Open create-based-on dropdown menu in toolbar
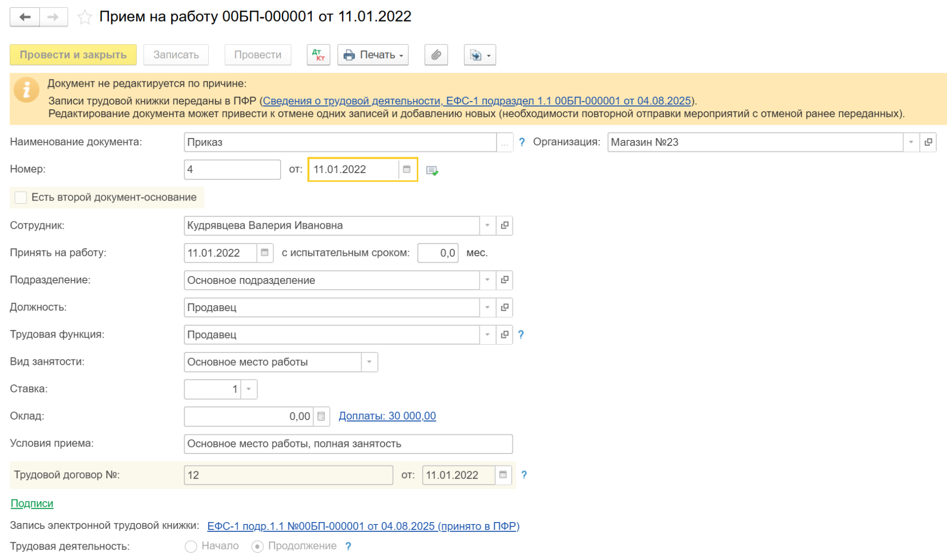 [x=480, y=55]
